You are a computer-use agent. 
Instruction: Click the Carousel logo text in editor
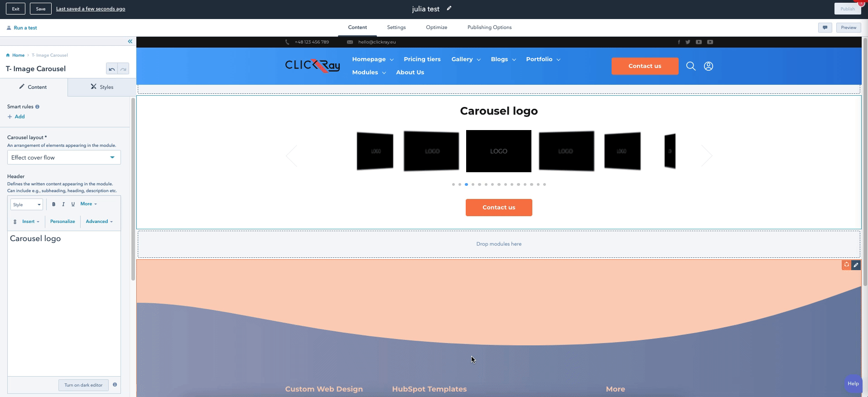pyautogui.click(x=35, y=239)
